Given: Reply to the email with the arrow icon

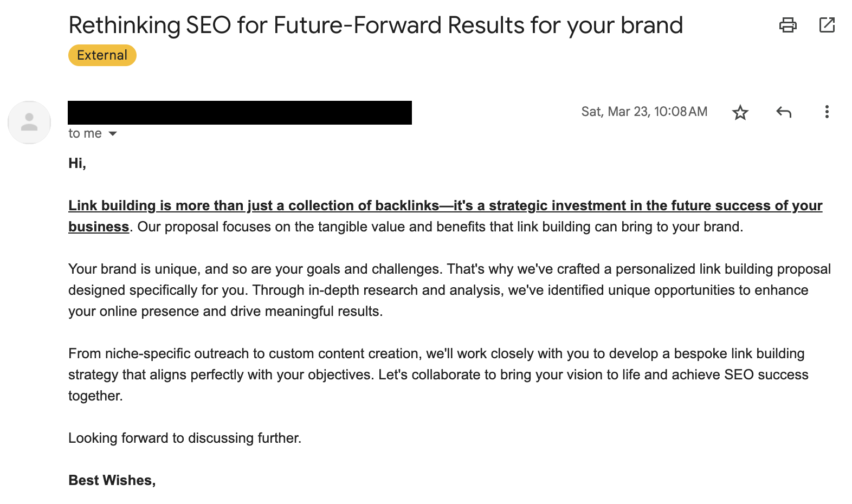Looking at the screenshot, I should click(x=784, y=112).
